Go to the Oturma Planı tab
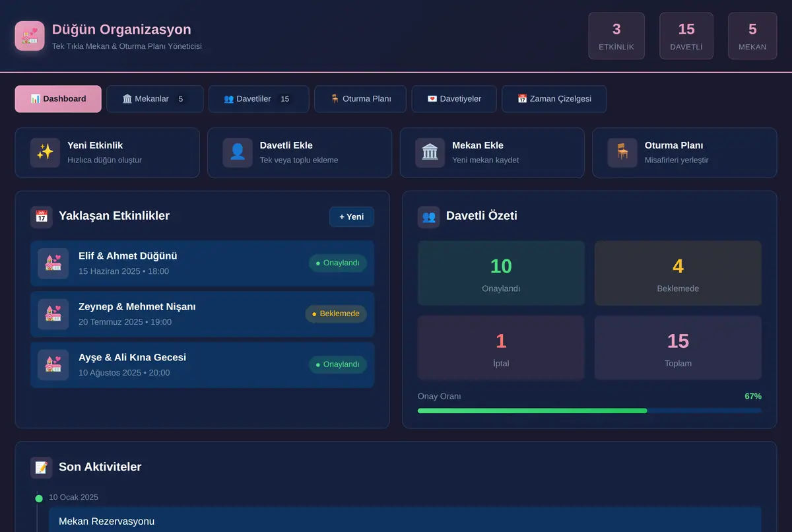Viewport: 792px width, 532px height. [x=360, y=99]
